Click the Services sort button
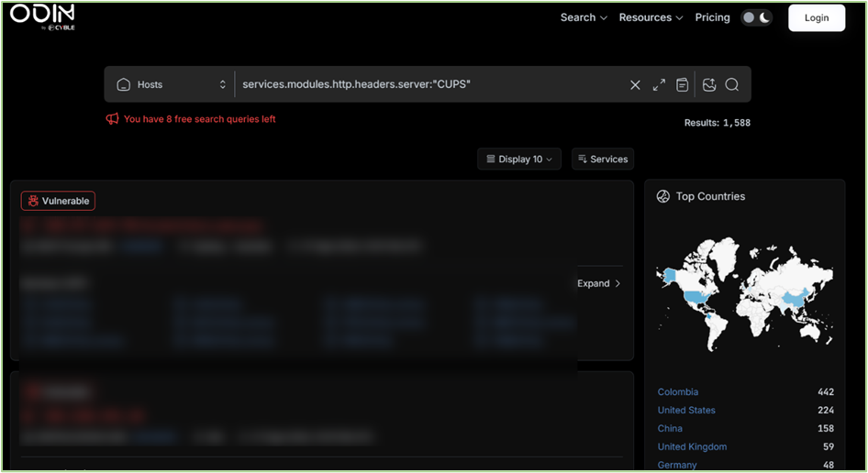Viewport: 868px width, 473px height. [x=603, y=159]
